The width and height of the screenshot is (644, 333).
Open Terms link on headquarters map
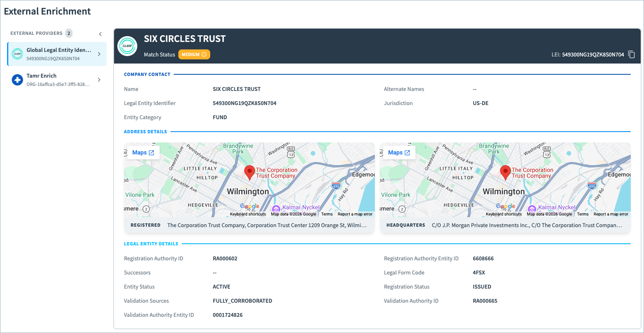tap(583, 214)
